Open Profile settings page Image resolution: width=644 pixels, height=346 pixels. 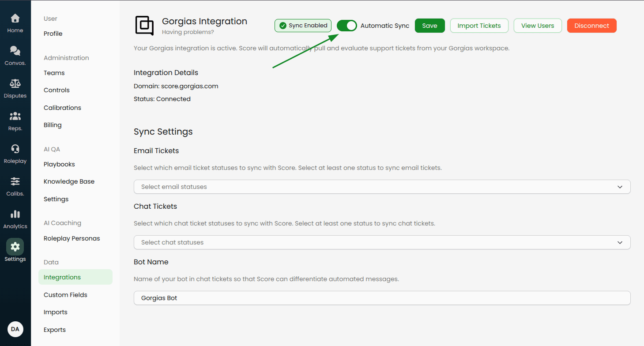[x=53, y=34]
